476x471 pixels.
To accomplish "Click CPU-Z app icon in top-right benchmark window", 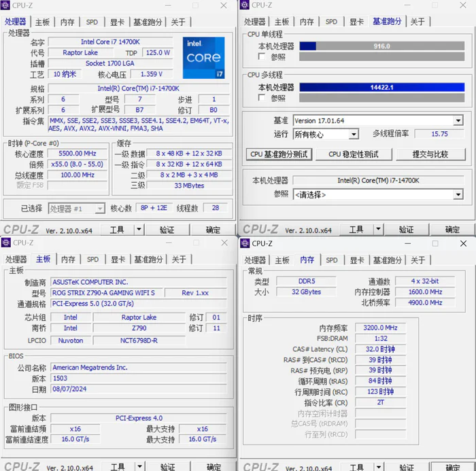I will (x=245, y=5).
